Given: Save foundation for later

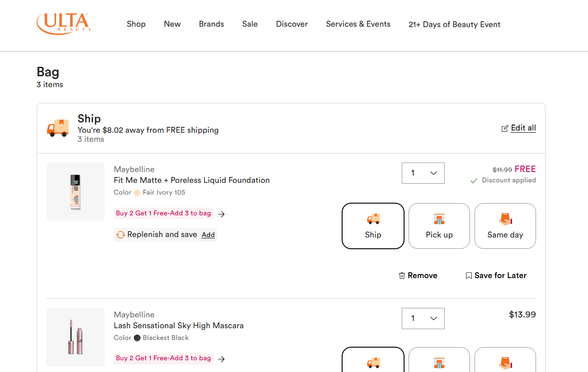Looking at the screenshot, I should (496, 275).
